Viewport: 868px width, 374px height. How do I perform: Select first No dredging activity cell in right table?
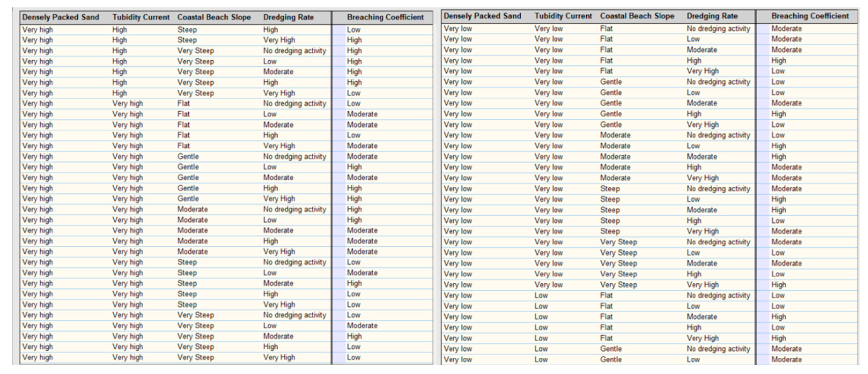718,29
